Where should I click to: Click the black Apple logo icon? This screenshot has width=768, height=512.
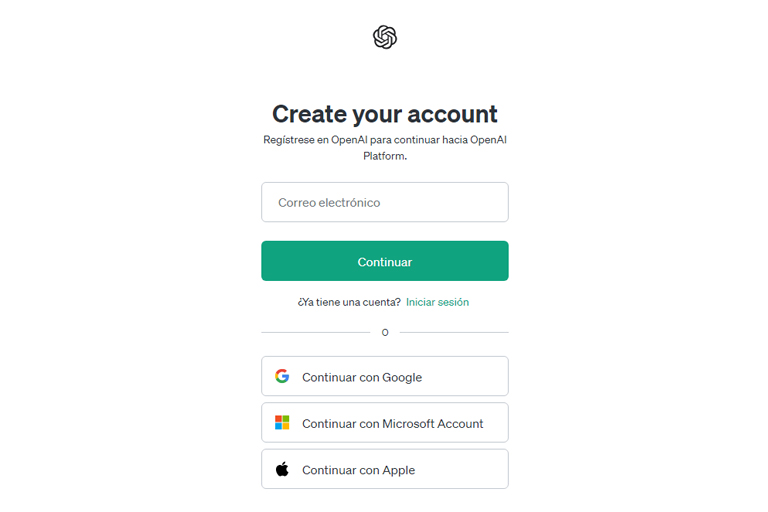[x=282, y=469]
